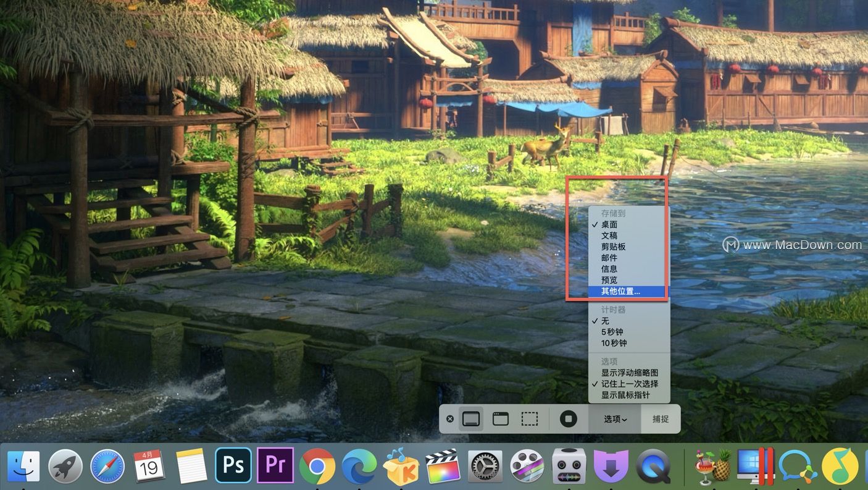The image size is (868, 490).
Task: Open Parallels Desktop icon in Dock
Action: point(755,466)
